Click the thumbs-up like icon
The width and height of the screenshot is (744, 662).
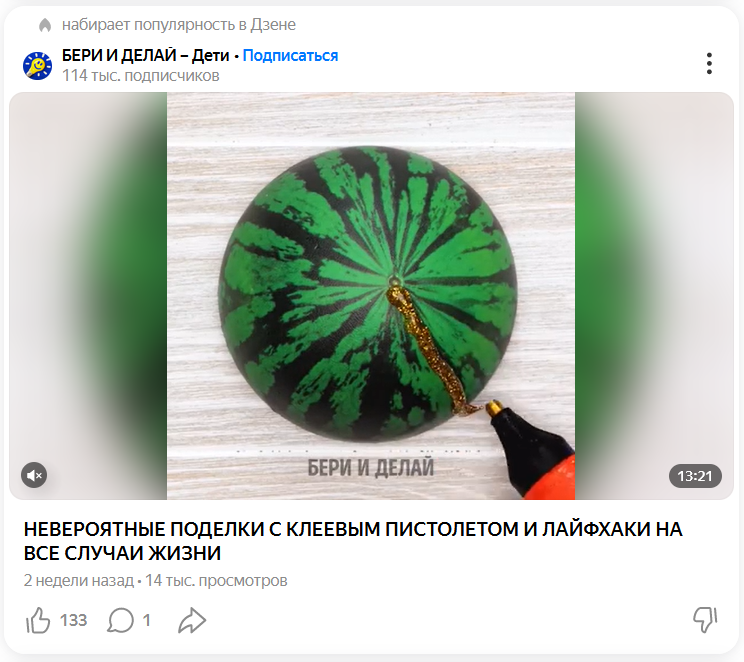tap(38, 620)
